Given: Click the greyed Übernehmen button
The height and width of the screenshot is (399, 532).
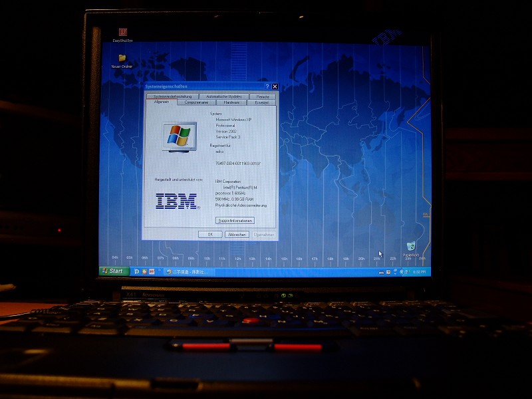Looking at the screenshot, I should coord(263,235).
